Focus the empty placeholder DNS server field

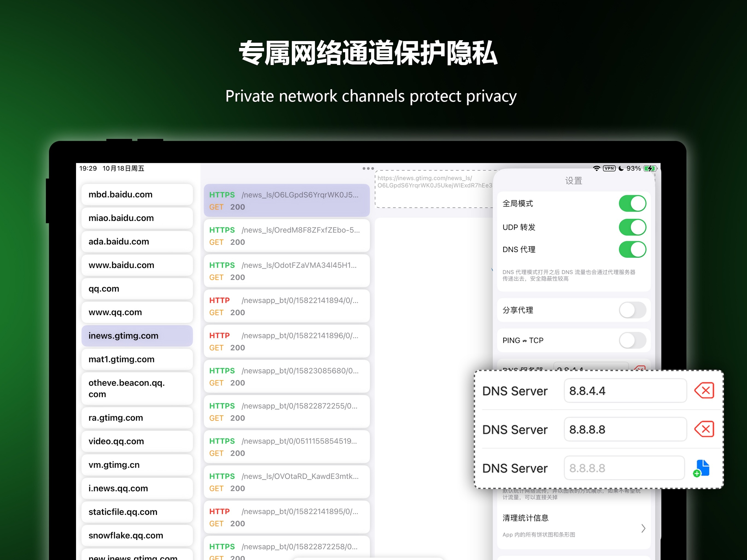point(624,468)
